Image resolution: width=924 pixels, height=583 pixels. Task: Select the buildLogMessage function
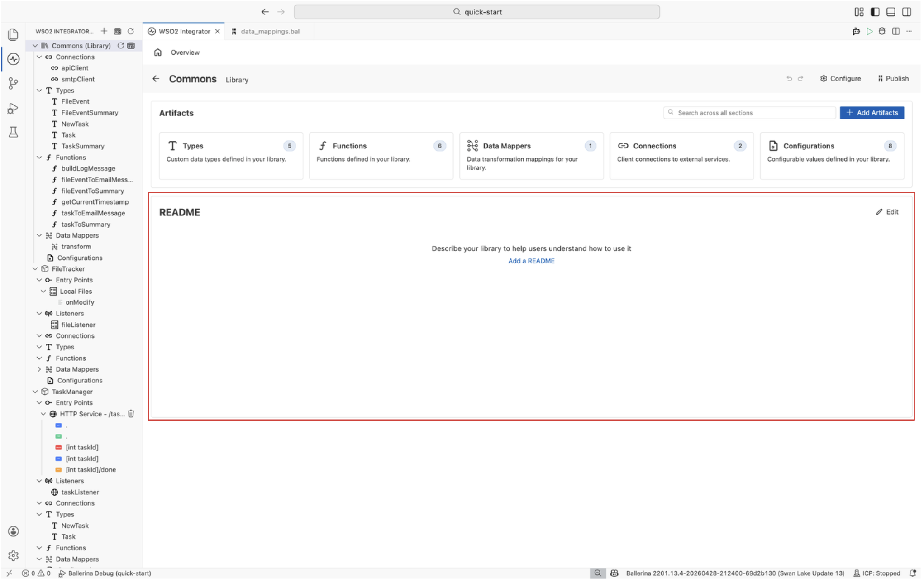[x=88, y=168]
